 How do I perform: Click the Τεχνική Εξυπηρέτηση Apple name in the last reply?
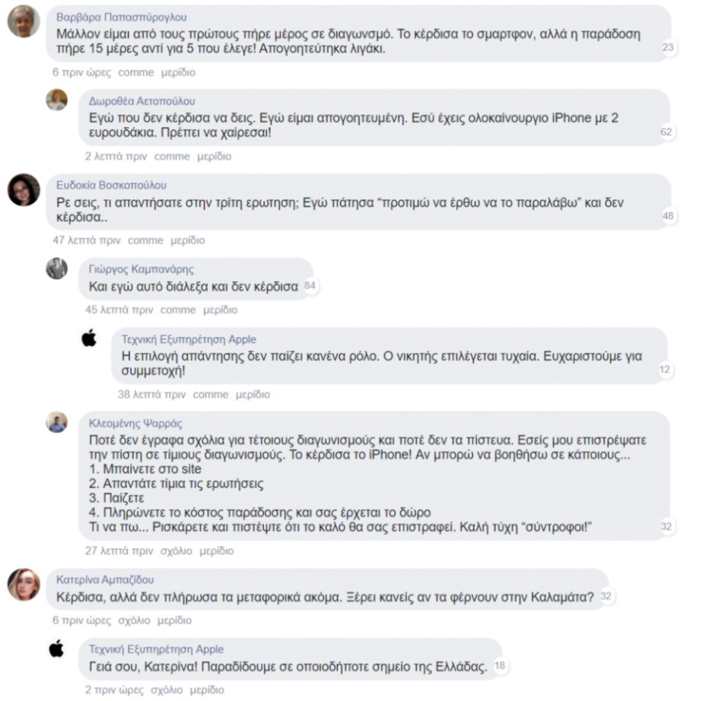[156, 649]
